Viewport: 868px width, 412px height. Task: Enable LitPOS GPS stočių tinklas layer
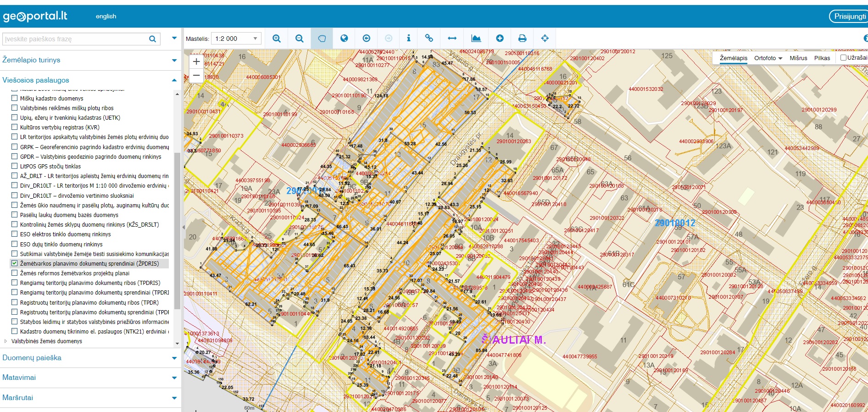pos(15,166)
